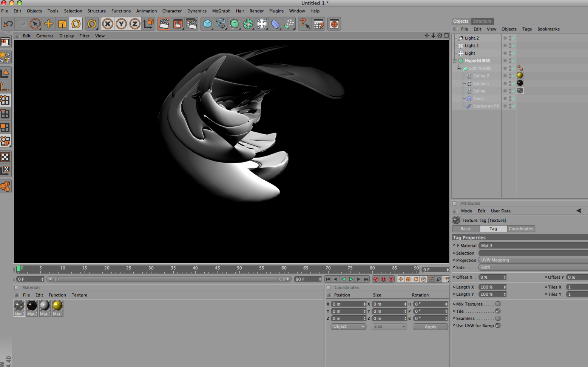
Task: Open the materials Texture menu
Action: (x=79, y=295)
